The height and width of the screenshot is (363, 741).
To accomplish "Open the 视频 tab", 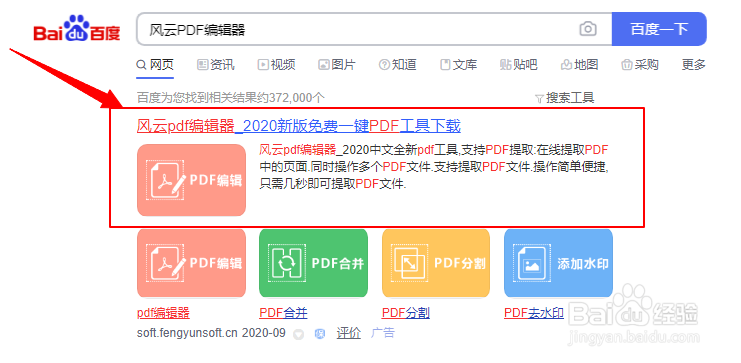I will tap(276, 65).
